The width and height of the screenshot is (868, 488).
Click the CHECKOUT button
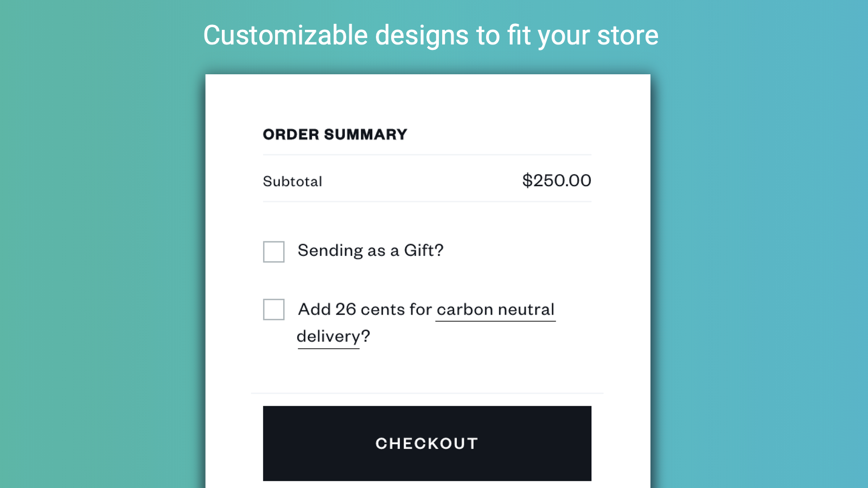(x=426, y=443)
